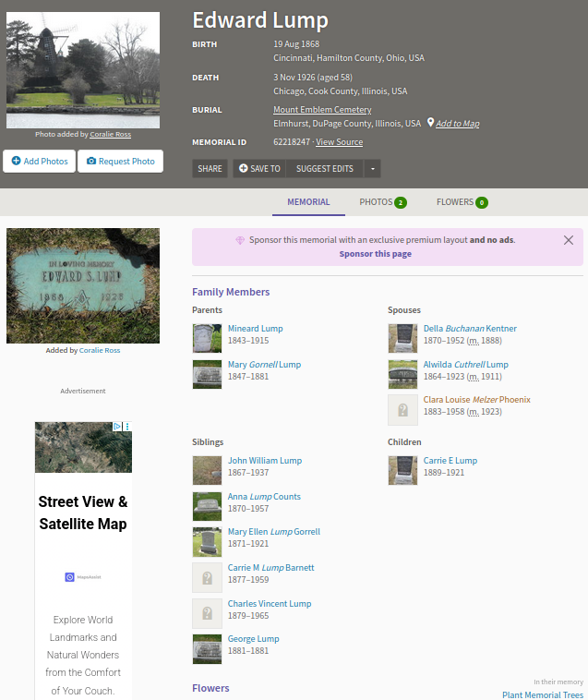The image size is (588, 700).
Task: Switch to the Flowers tab
Action: pos(462,202)
